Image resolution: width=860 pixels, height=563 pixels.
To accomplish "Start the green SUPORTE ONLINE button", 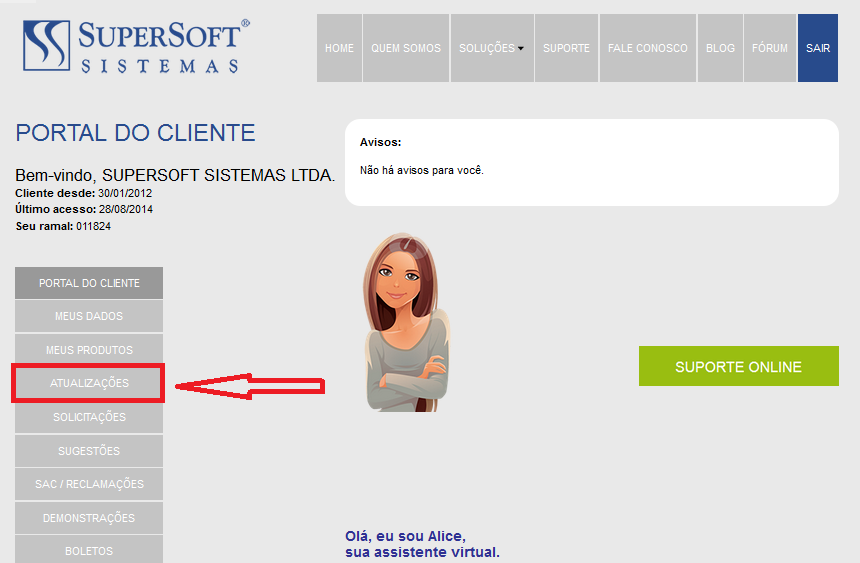I will click(738, 366).
